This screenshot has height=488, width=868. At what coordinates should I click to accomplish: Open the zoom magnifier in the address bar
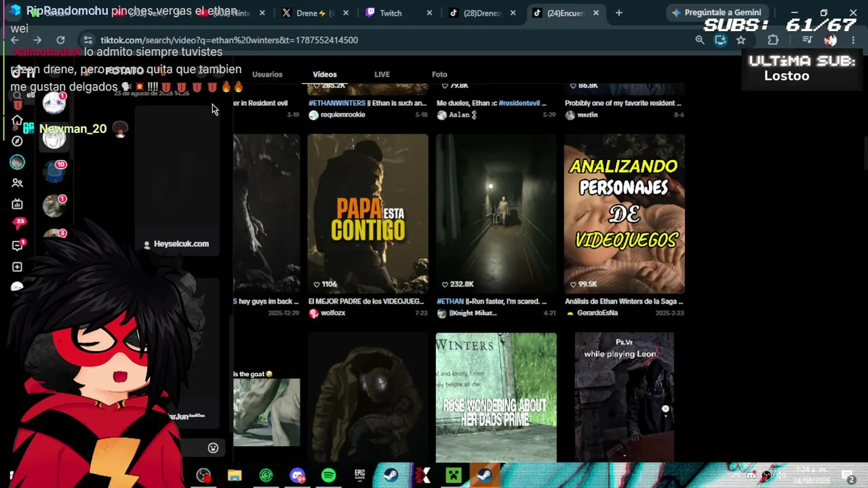(x=700, y=40)
